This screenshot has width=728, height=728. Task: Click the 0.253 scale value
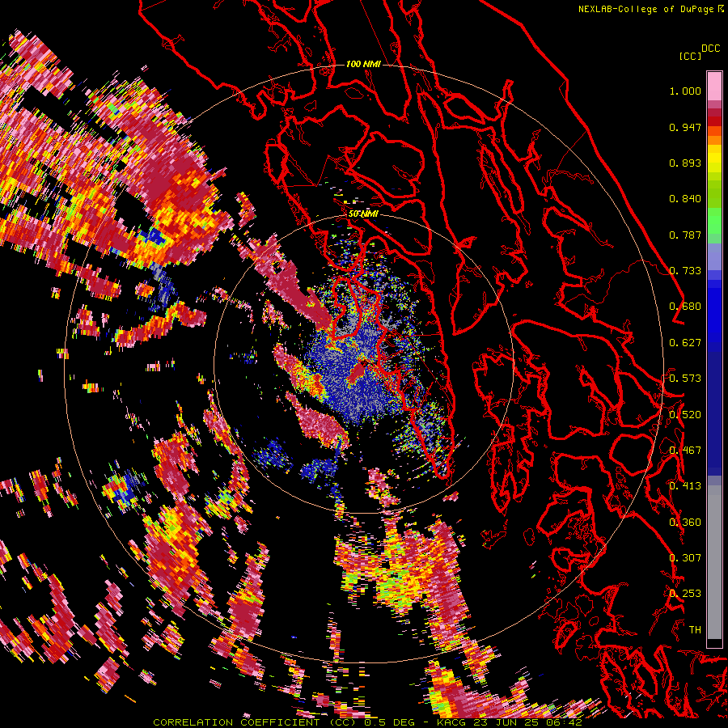685,594
